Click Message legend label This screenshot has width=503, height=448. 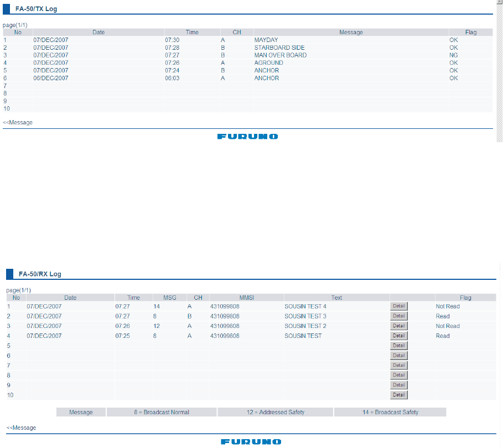pyautogui.click(x=81, y=412)
